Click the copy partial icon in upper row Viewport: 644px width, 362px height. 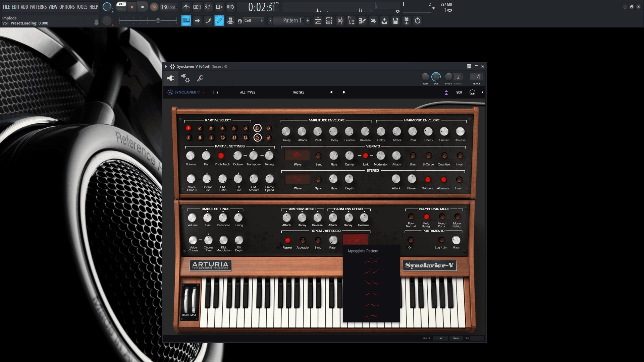[257, 128]
